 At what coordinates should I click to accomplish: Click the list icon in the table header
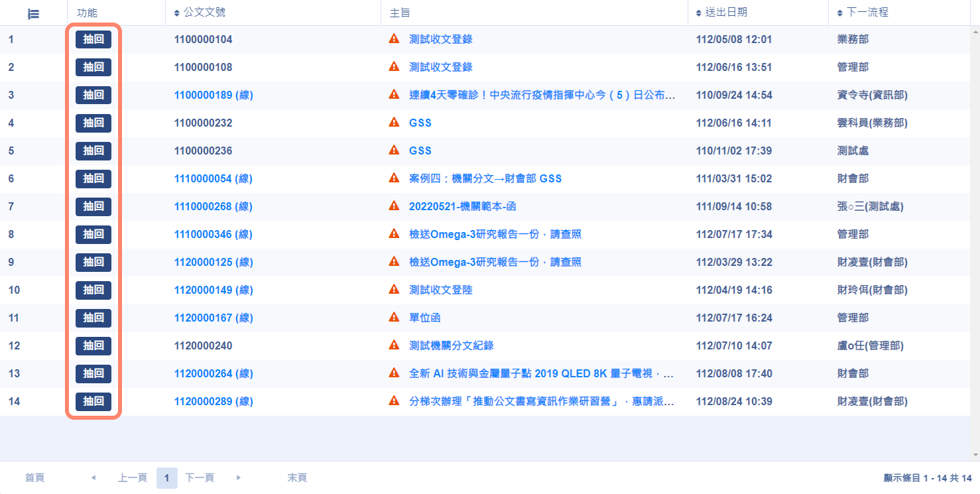[x=33, y=13]
